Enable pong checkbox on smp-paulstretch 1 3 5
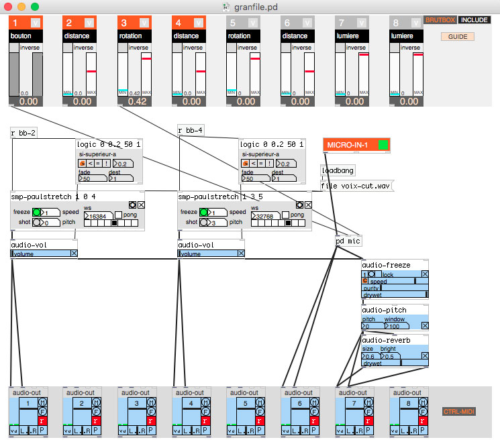The image size is (500, 448). click(x=285, y=215)
